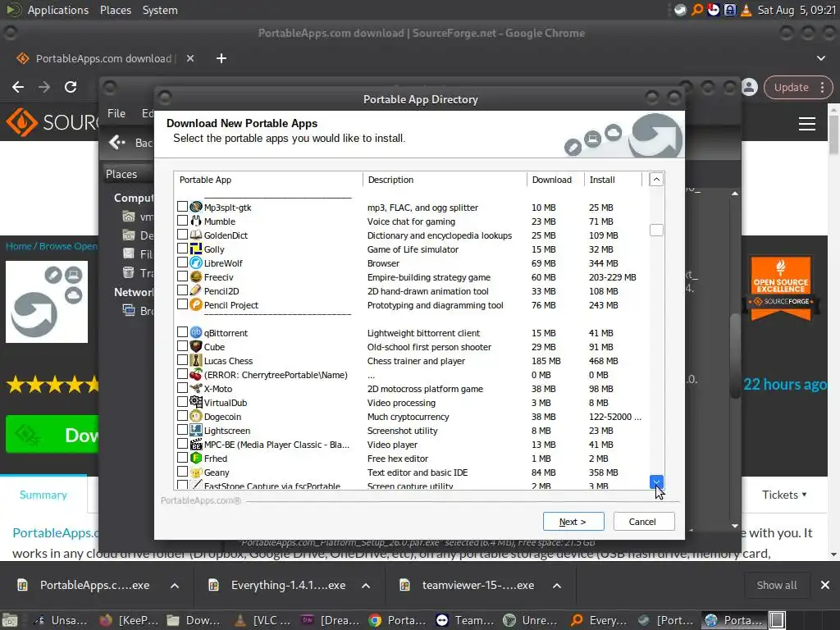Close the Chrome downloads bar

click(825, 585)
